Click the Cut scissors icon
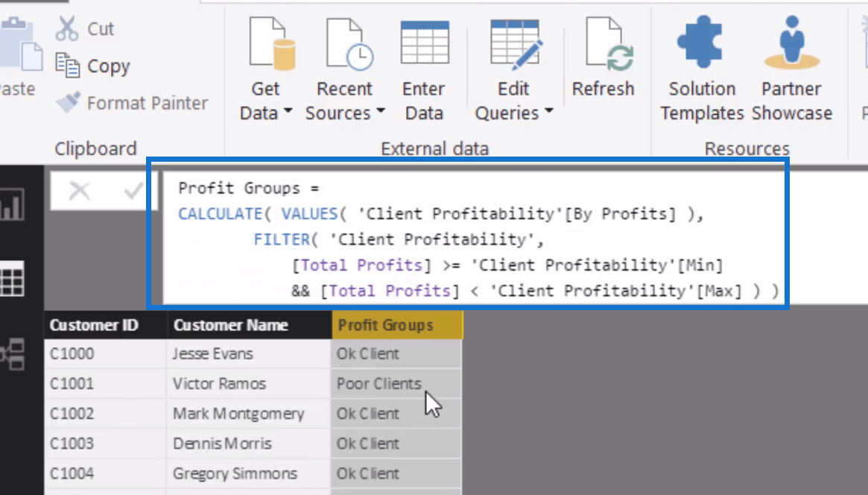Screen dimensions: 868x495 pyautogui.click(x=67, y=29)
